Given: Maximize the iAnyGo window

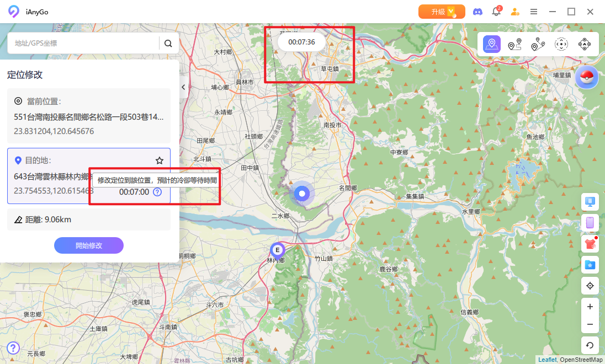Looking at the screenshot, I should pos(571,12).
